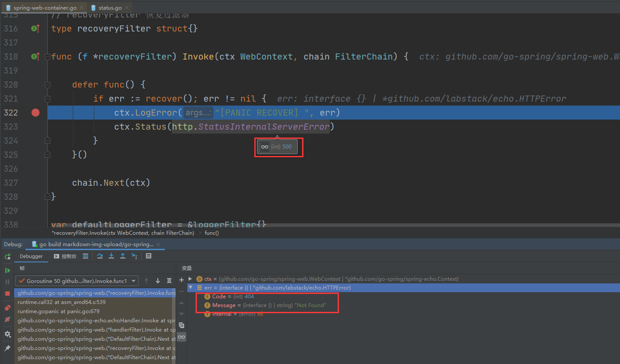Select the Message "Not Found" field

coord(265,305)
